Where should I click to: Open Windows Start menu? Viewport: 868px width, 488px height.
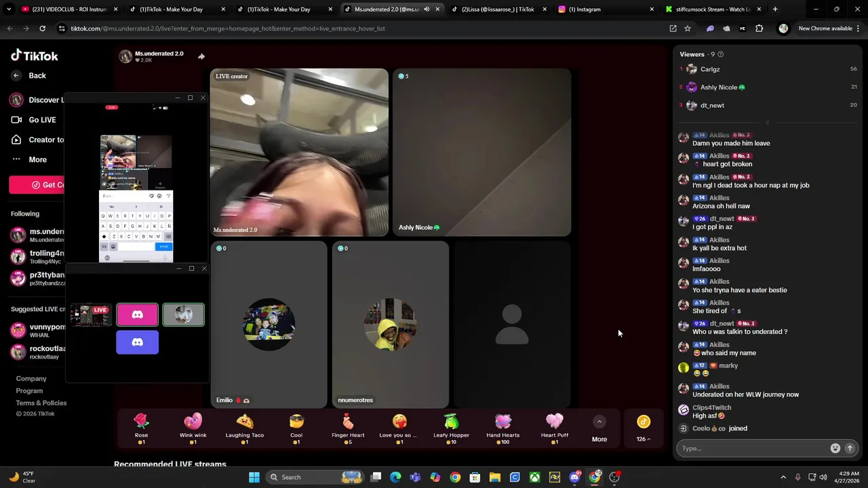pyautogui.click(x=254, y=477)
